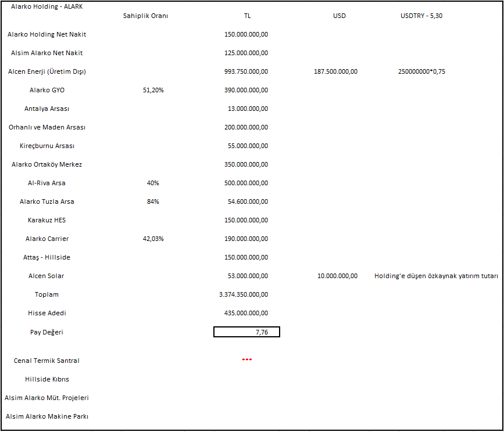
Task: Select the Pay Değeri label
Action: coord(47,333)
